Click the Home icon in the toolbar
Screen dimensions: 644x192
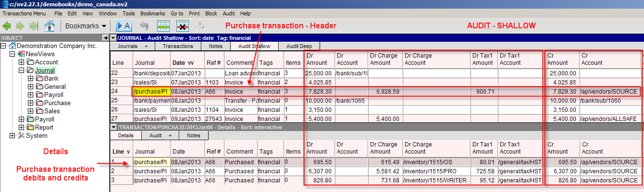(x=49, y=25)
